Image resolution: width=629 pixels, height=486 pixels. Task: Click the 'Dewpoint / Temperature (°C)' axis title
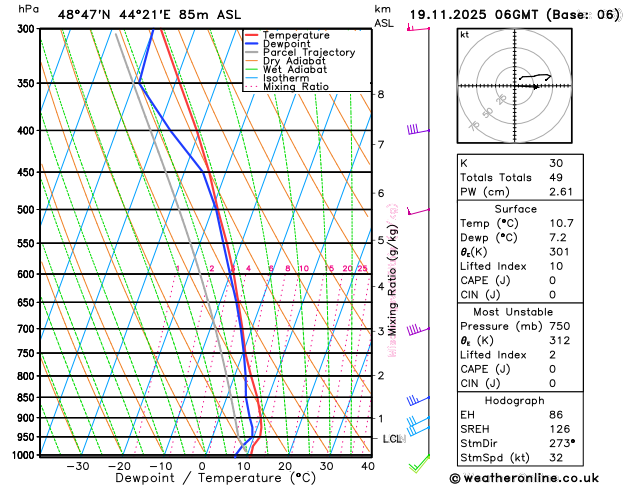pos(215,478)
